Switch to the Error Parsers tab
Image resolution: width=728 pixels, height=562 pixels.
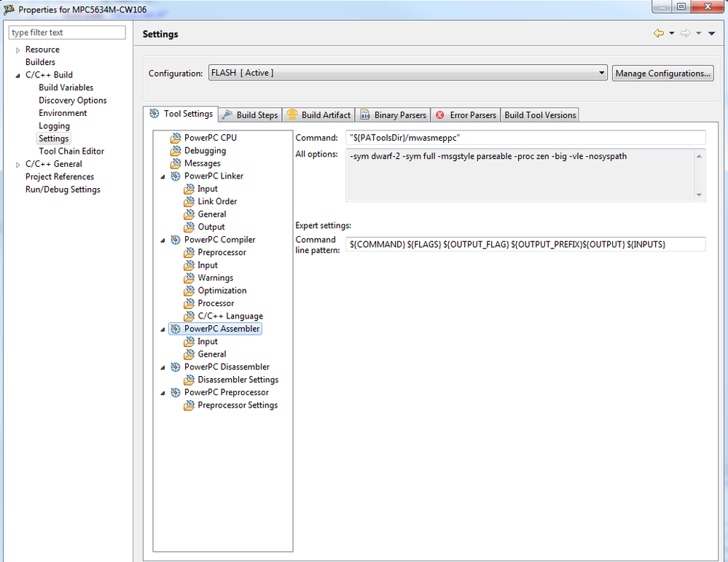click(x=466, y=114)
